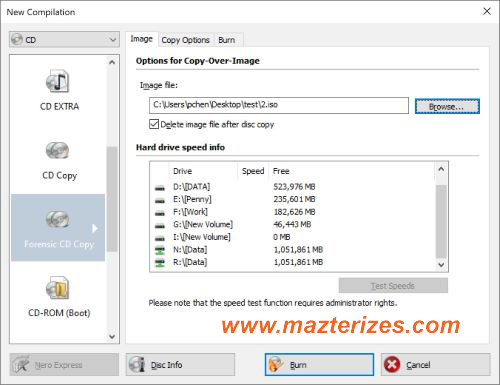The image size is (500, 385).
Task: Click the compilation list scrollbar thumb
Action: [x=112, y=199]
